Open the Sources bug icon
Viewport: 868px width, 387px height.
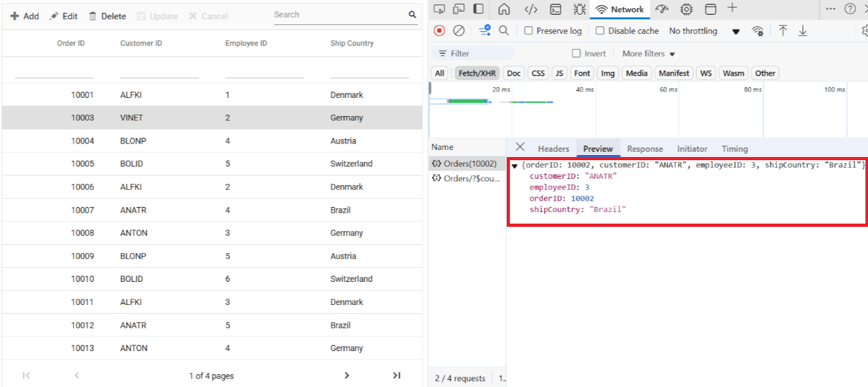coord(579,9)
